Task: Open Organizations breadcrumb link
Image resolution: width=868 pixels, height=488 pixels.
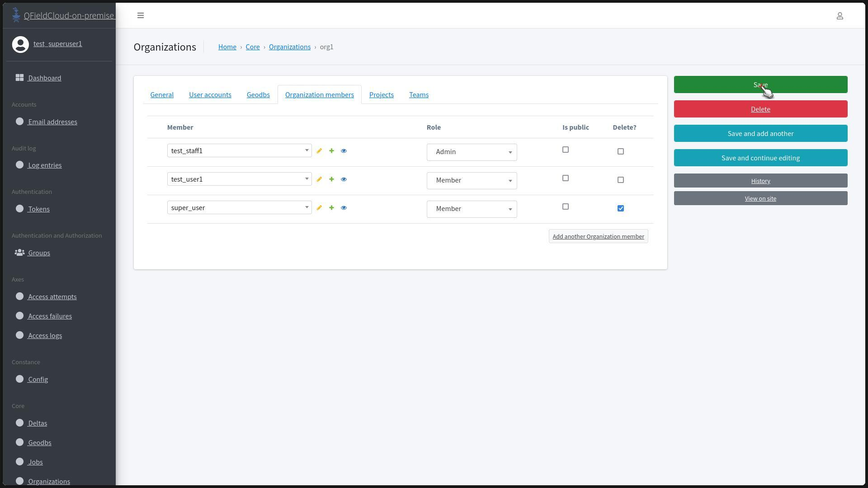Action: click(x=289, y=47)
